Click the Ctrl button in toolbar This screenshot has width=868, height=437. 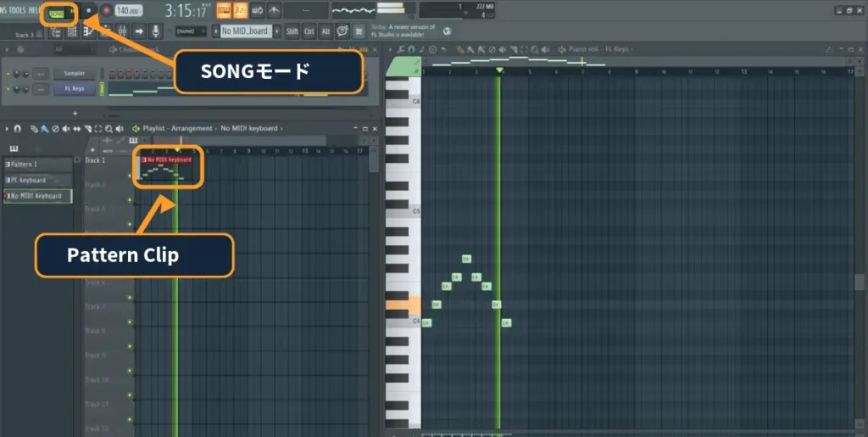tap(309, 31)
